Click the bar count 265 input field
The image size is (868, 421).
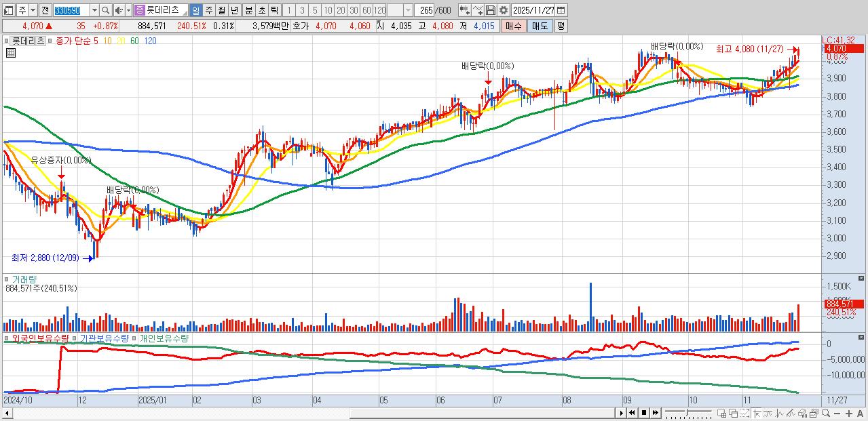pyautogui.click(x=424, y=10)
